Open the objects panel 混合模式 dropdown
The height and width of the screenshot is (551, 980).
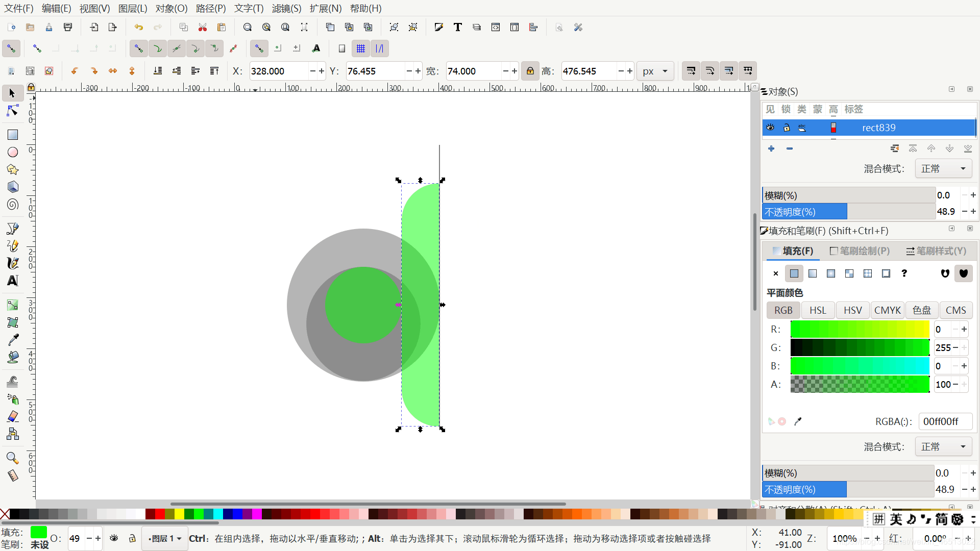(943, 169)
